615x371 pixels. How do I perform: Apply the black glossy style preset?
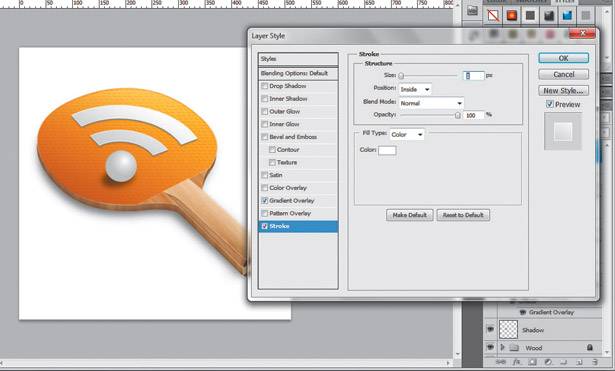click(549, 16)
